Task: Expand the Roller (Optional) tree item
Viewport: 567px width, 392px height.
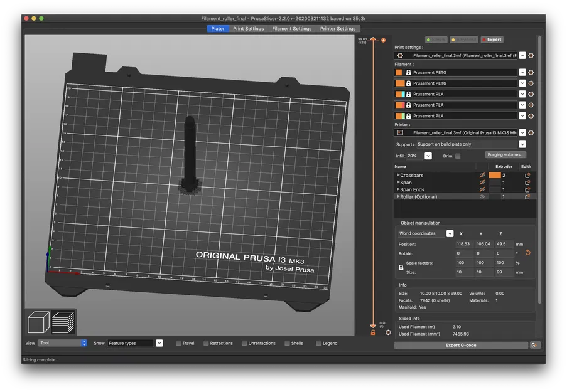Action: click(397, 197)
